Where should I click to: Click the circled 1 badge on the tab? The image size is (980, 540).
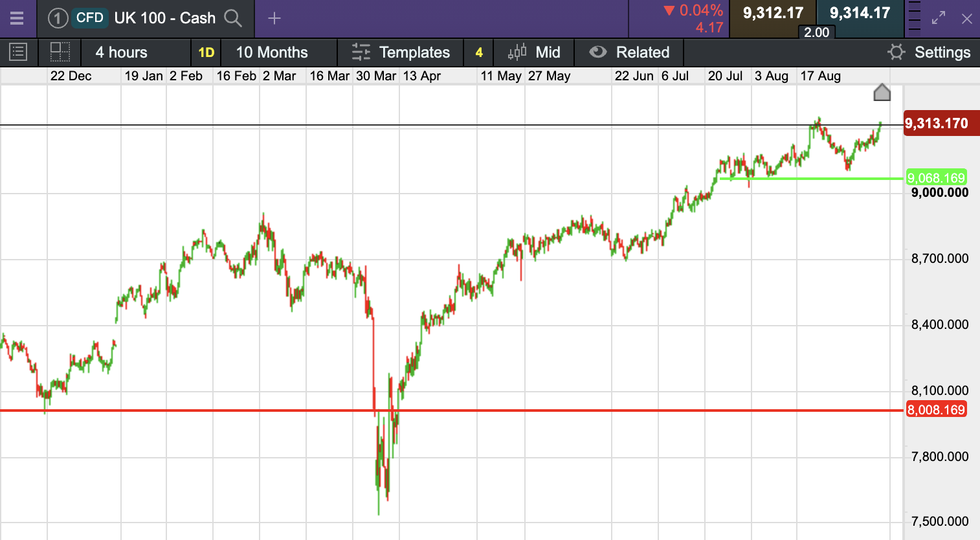point(58,18)
